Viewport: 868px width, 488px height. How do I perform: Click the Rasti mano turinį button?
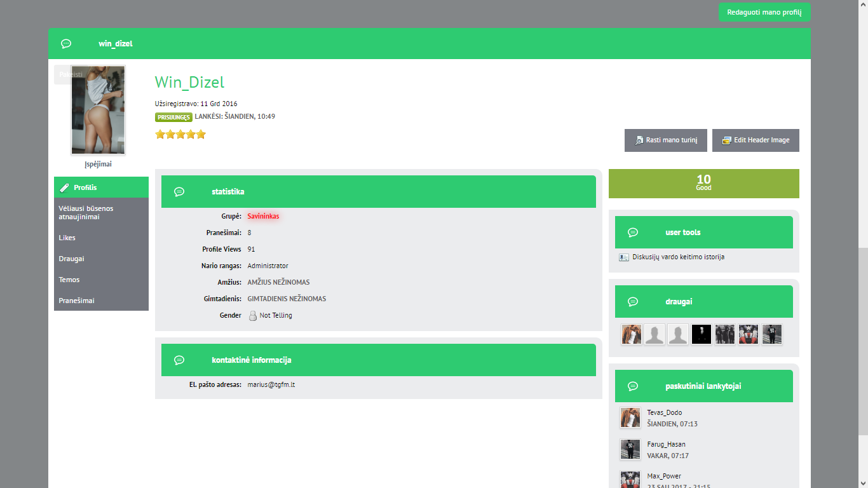click(x=665, y=140)
